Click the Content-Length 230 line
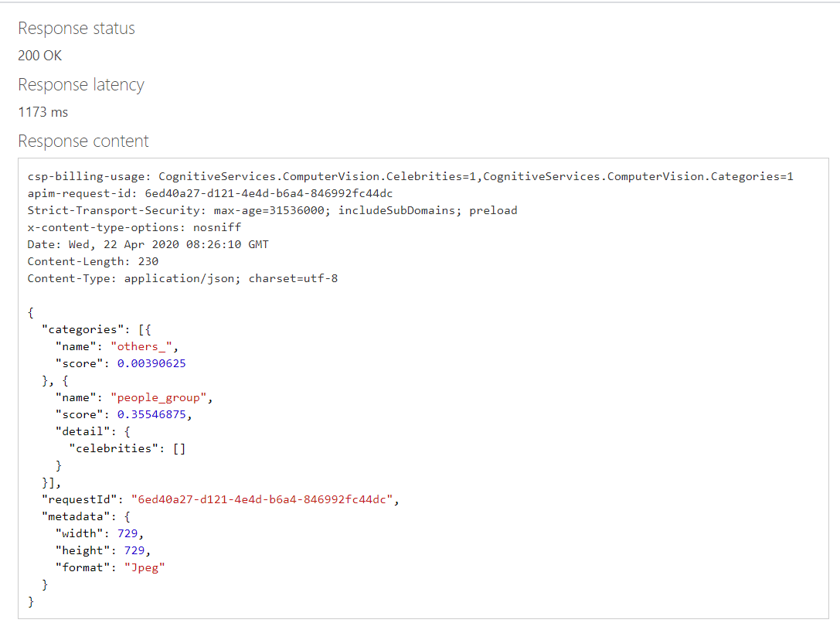 [93, 261]
